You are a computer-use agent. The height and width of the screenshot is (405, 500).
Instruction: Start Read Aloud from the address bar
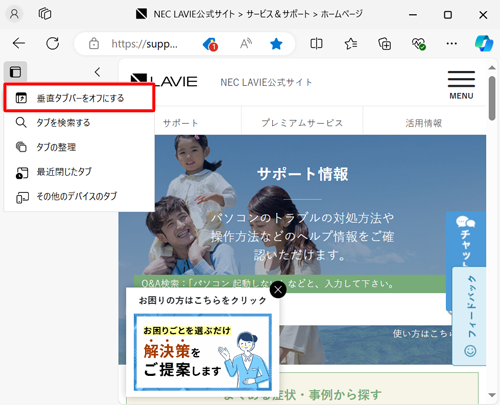[x=246, y=43]
